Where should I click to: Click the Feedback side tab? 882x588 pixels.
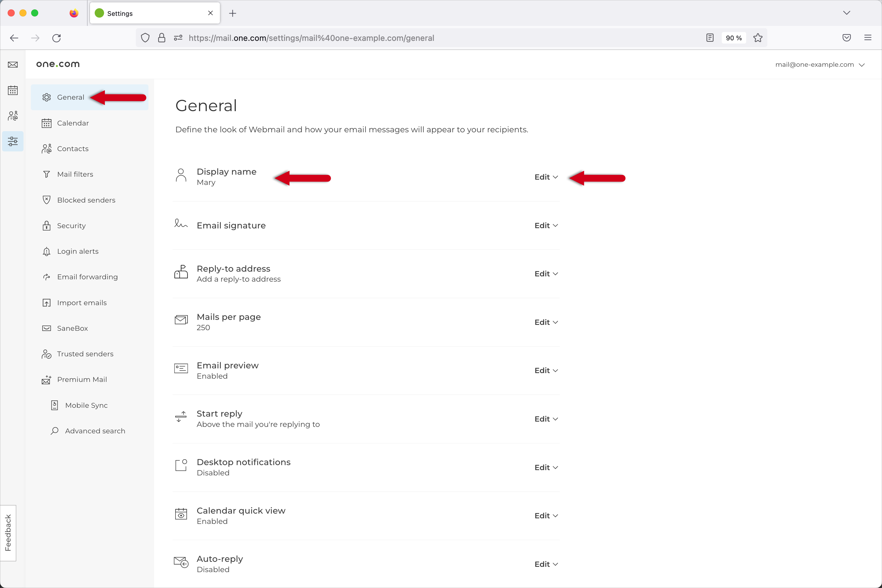[8, 532]
